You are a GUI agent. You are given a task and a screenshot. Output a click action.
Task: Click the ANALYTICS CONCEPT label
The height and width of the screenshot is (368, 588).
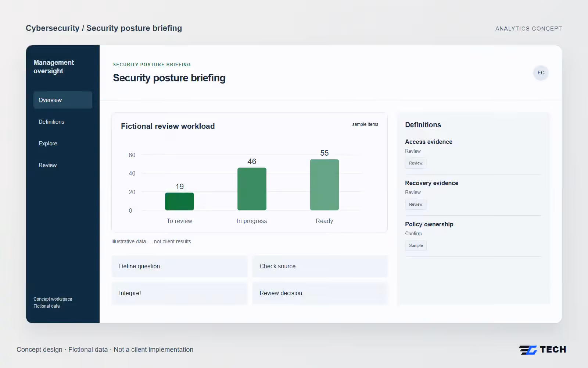[528, 29]
